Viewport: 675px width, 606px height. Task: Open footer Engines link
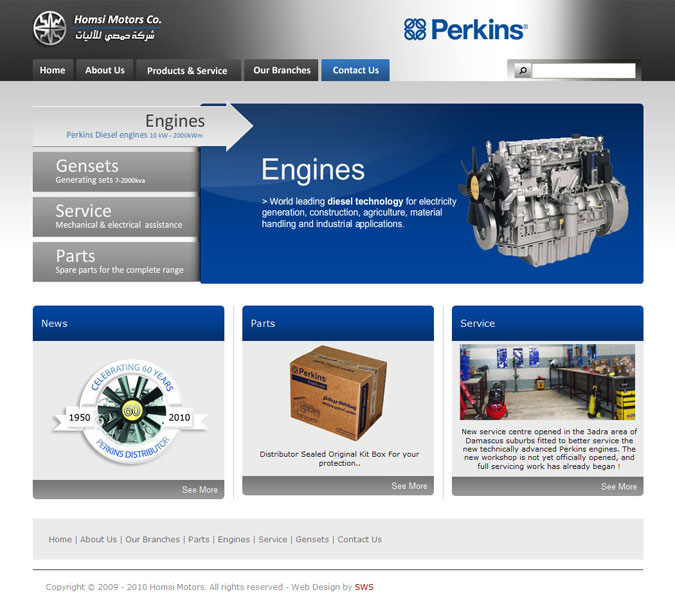[x=234, y=539]
